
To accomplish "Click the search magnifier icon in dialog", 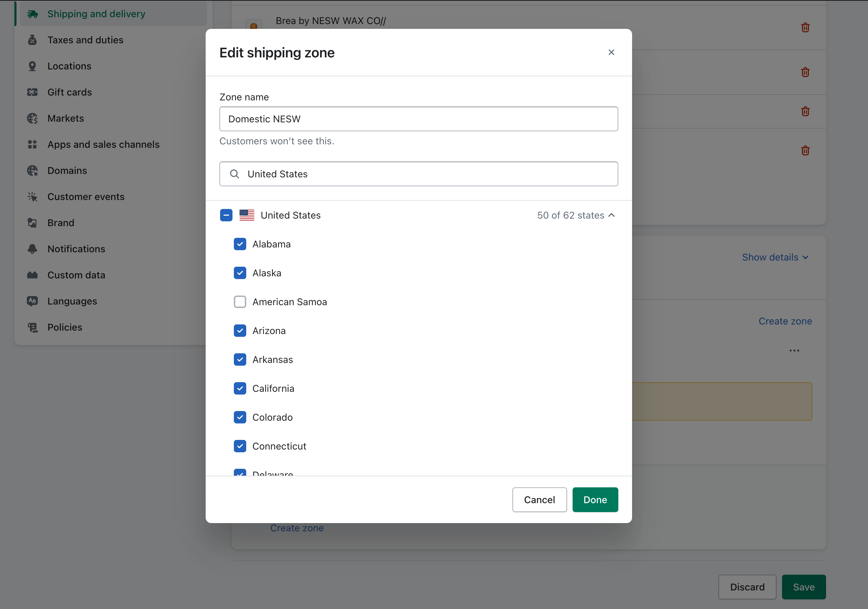I will 235,174.
